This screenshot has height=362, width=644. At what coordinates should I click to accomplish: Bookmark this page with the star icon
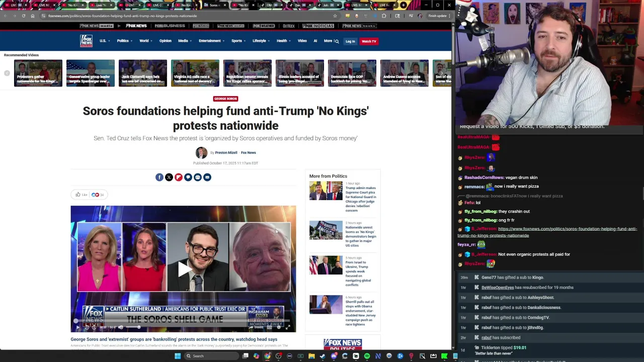pyautogui.click(x=335, y=16)
